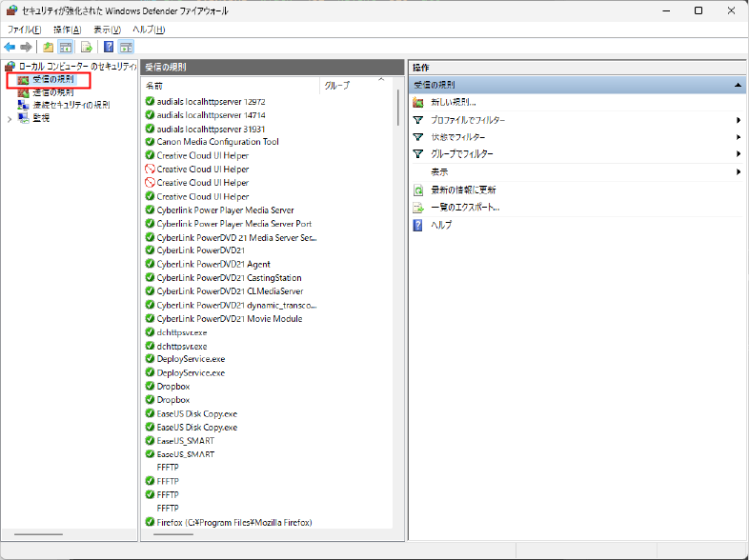Click the refresh icon beside 最新の情報に更新

pos(417,190)
